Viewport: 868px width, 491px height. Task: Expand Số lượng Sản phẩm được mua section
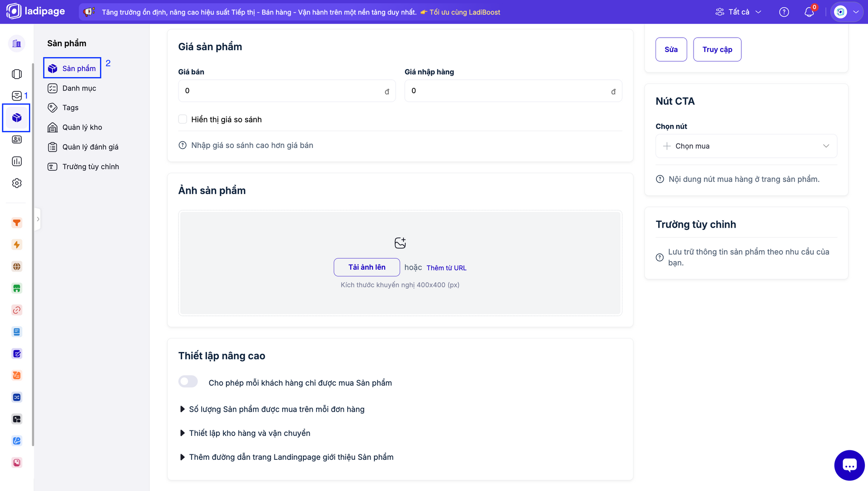[276, 409]
